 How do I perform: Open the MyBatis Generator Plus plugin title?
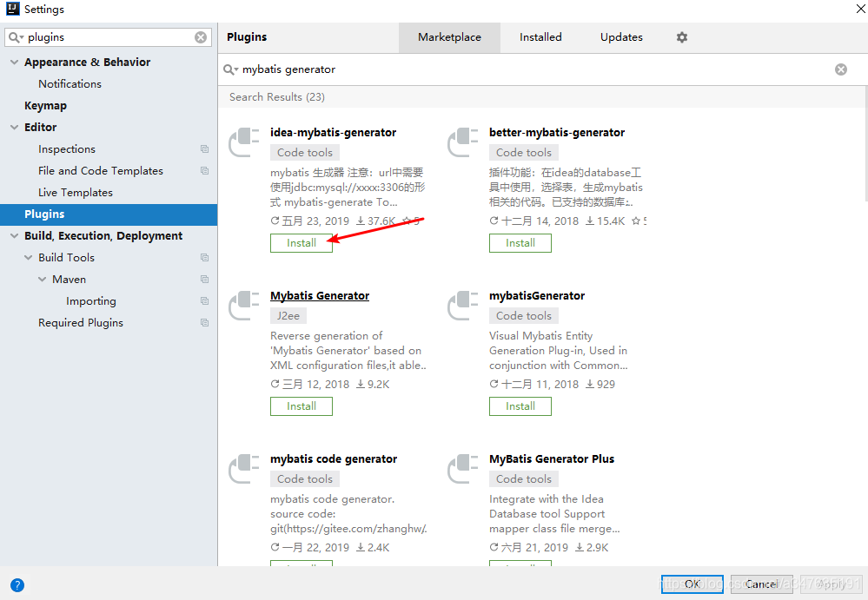click(x=552, y=459)
